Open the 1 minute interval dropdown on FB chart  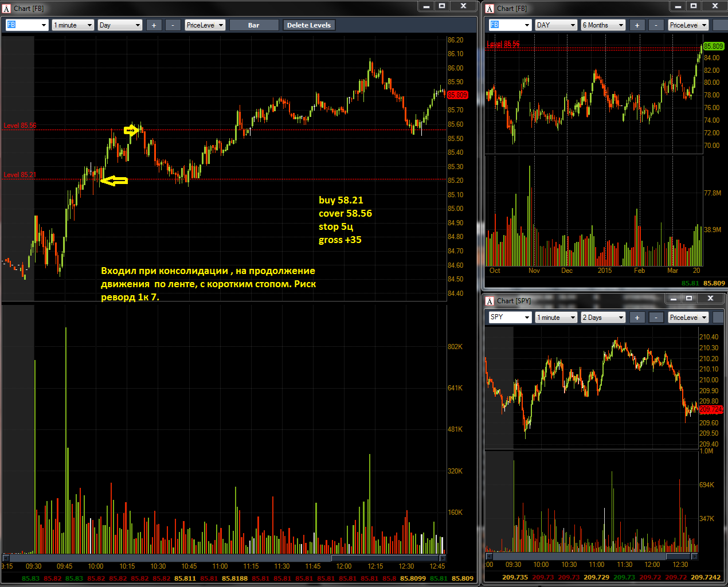click(x=73, y=25)
